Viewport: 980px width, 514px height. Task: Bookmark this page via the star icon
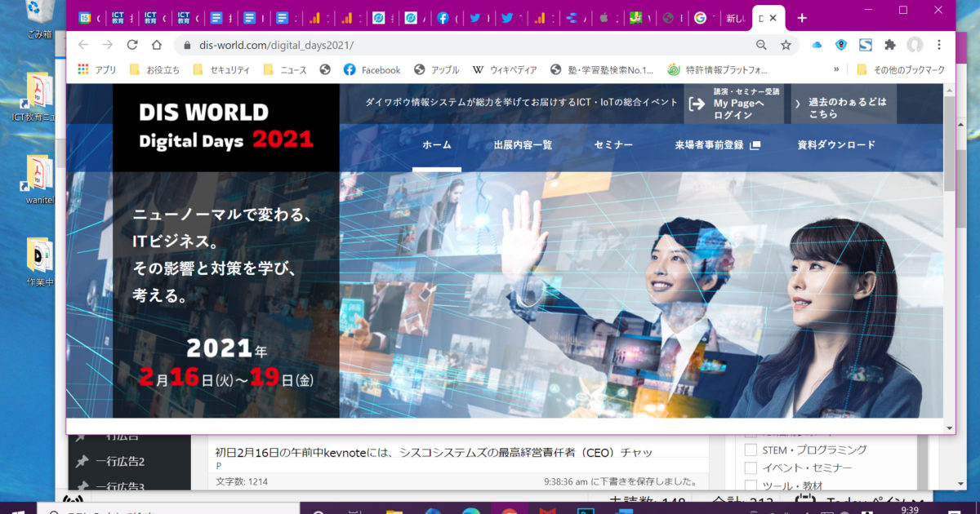click(x=784, y=45)
